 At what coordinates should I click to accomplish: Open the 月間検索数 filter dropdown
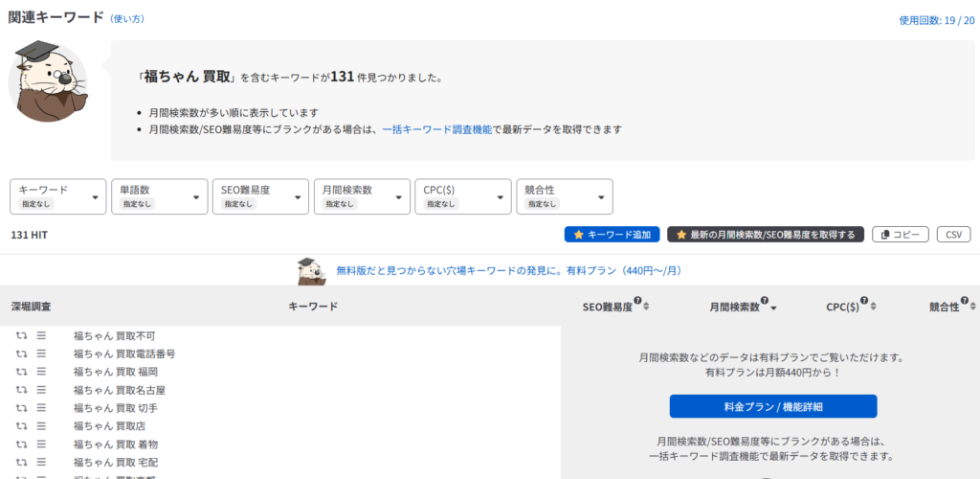point(362,196)
